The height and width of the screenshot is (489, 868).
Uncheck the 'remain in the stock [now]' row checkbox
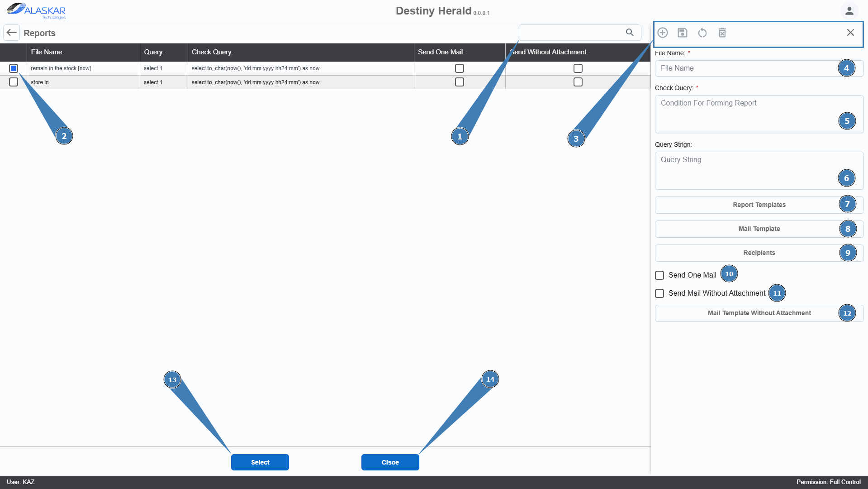(x=14, y=68)
